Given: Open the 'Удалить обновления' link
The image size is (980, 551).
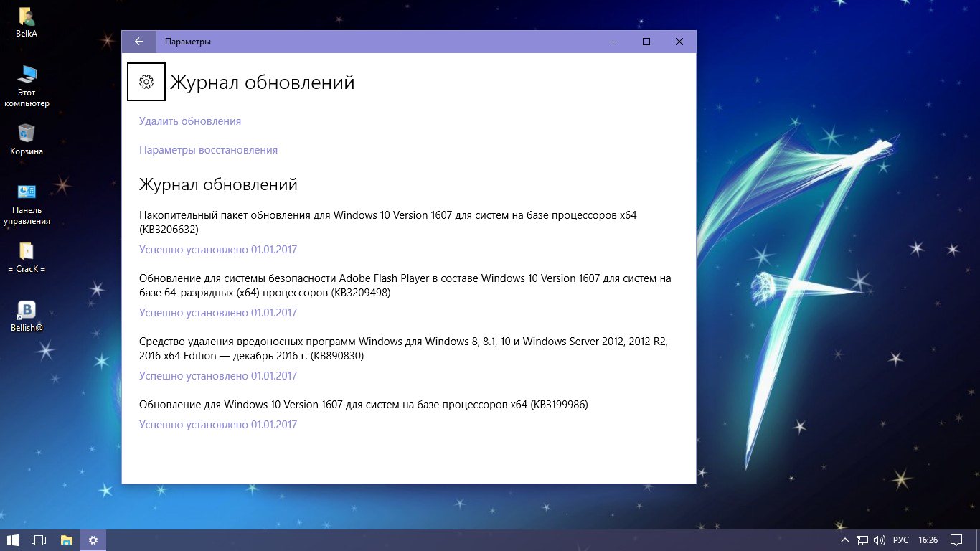Looking at the screenshot, I should (190, 121).
